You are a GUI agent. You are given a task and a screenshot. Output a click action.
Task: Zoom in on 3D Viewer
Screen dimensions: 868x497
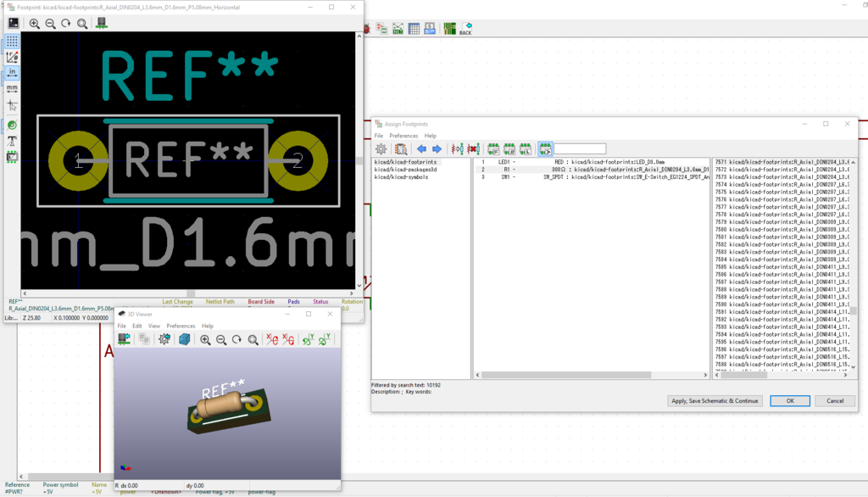click(x=205, y=339)
